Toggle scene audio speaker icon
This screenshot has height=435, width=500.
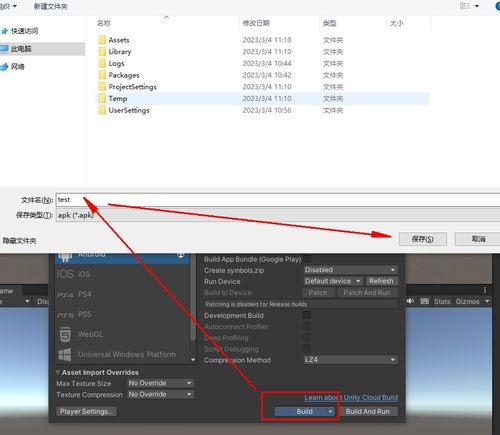coord(410,301)
